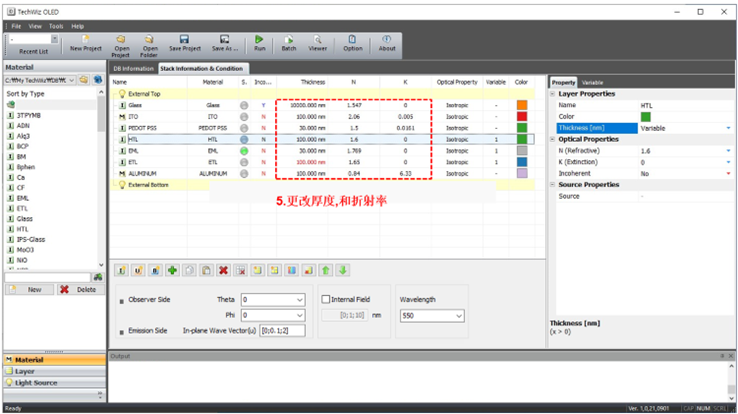The image size is (738, 414).
Task: Enable the Internal Field checkbox
Action: click(326, 299)
